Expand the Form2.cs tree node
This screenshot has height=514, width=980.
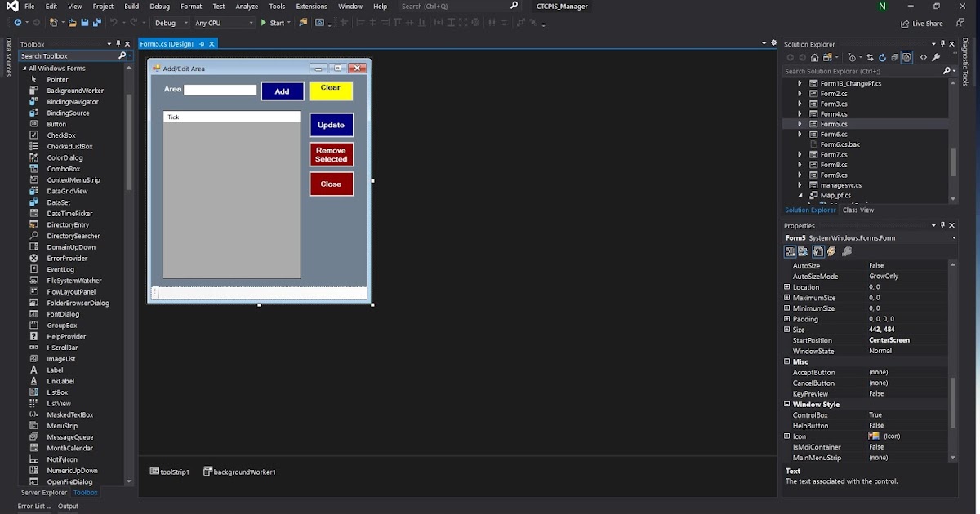pos(800,93)
